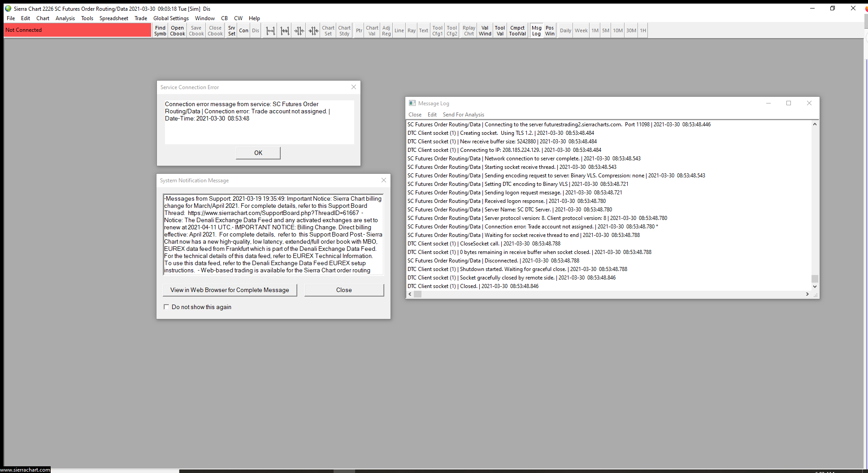The height and width of the screenshot is (473, 868).
Task: Click the Save Cbook toolbar button
Action: (196, 30)
